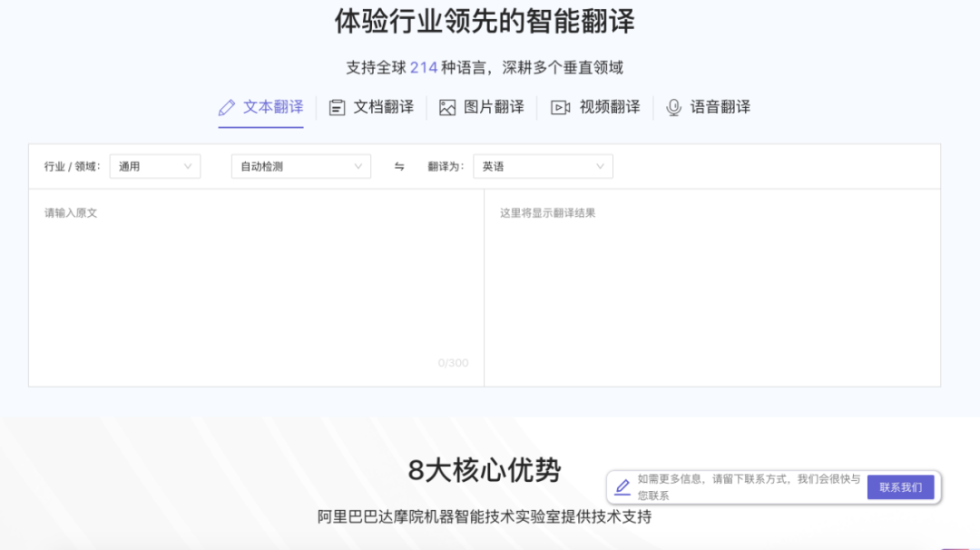Click the 与 swap arrows between languages

tap(399, 166)
